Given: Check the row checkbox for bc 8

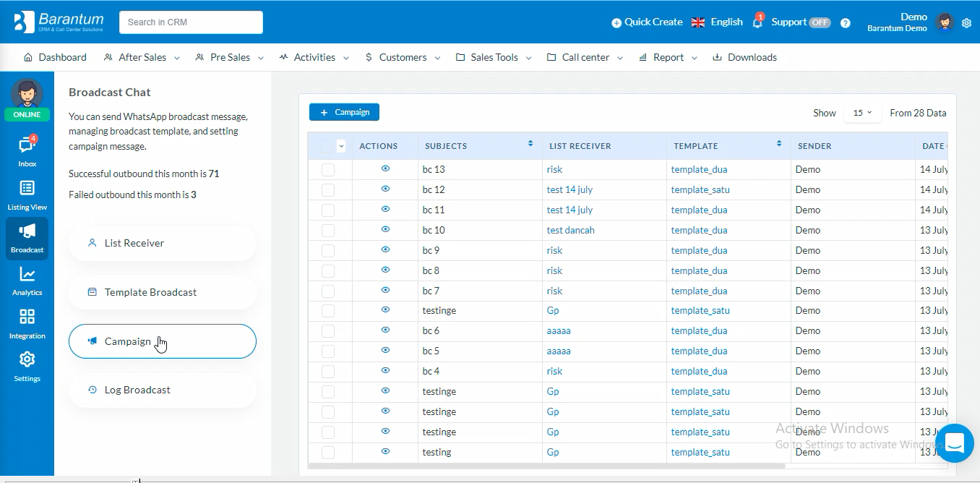Looking at the screenshot, I should pyautogui.click(x=328, y=270).
